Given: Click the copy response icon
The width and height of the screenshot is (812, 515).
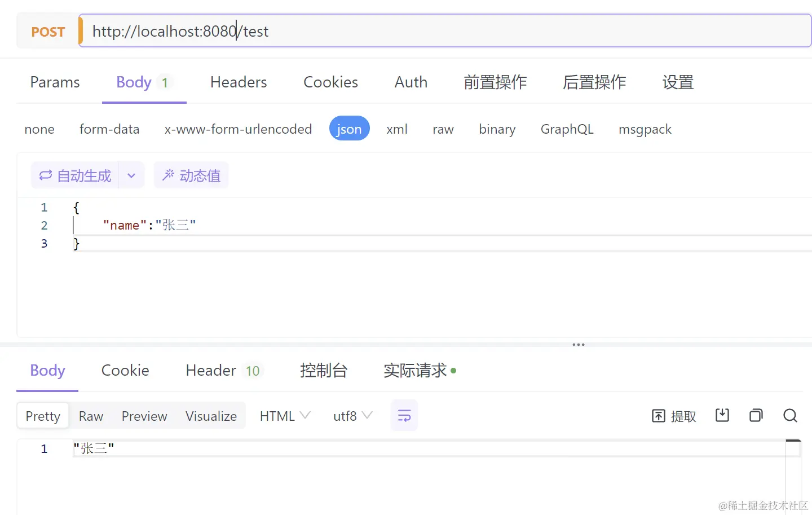Looking at the screenshot, I should tap(756, 416).
